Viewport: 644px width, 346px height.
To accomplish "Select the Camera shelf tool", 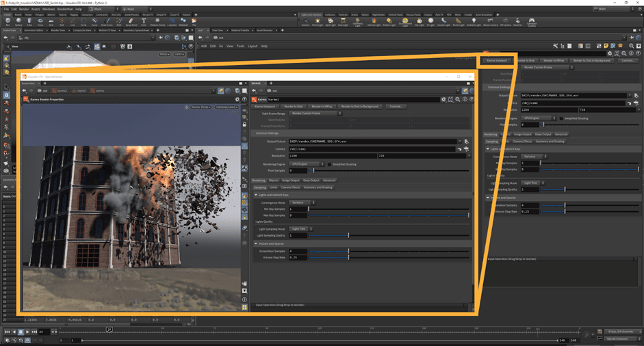I will [x=305, y=21].
